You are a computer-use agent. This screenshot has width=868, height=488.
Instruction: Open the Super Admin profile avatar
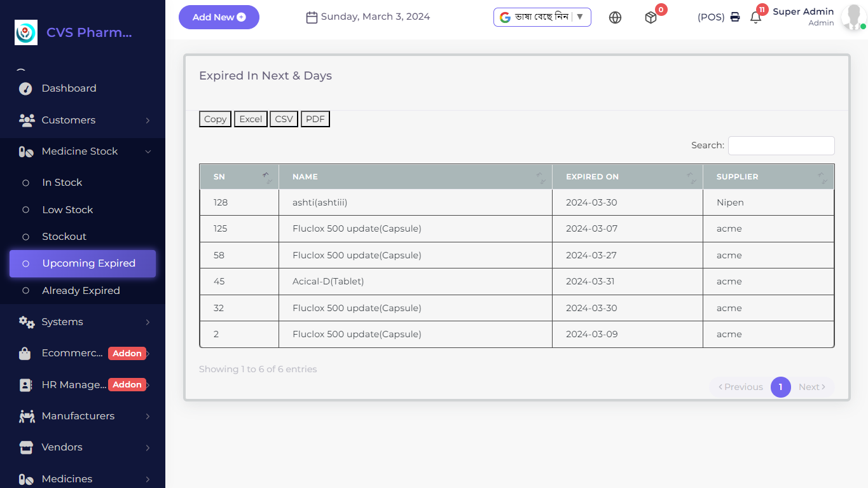point(852,17)
